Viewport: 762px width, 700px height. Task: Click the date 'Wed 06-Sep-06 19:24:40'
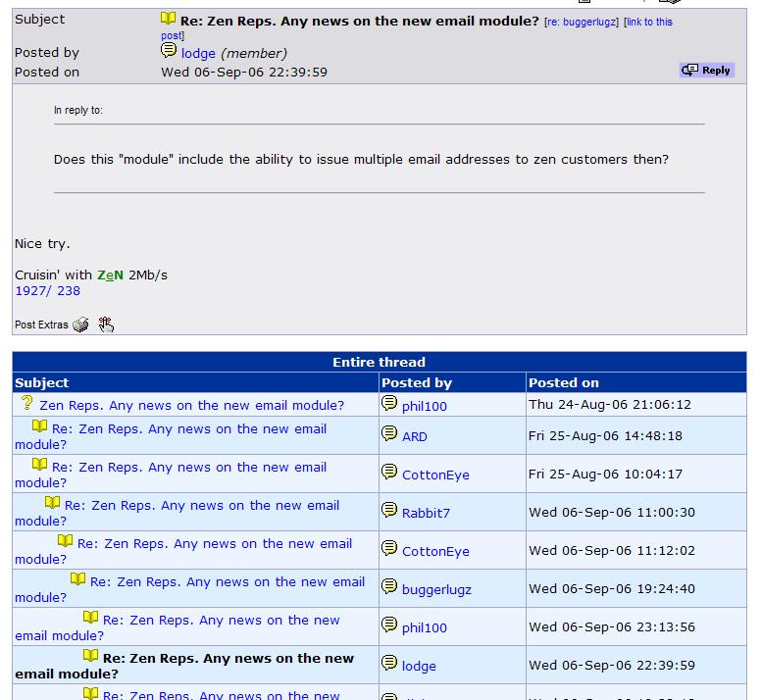click(x=612, y=589)
